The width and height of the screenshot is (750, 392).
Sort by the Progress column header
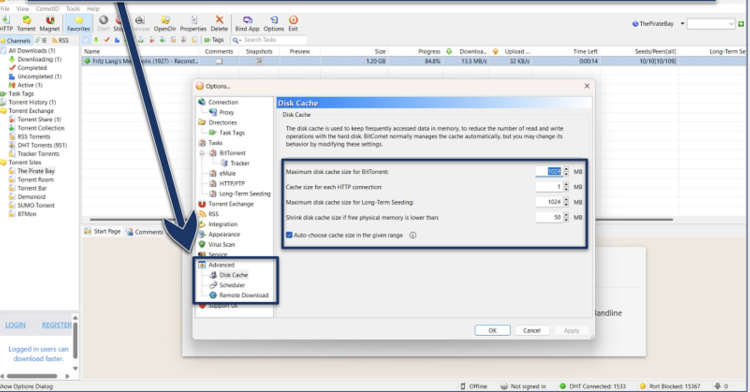coord(429,51)
